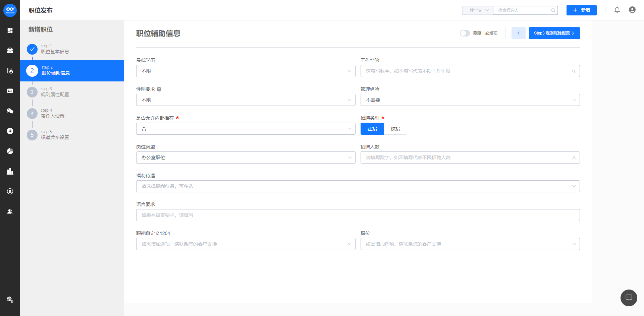This screenshot has width=644, height=316.
Task: Open the 管理经验 dropdown
Action: tap(470, 100)
